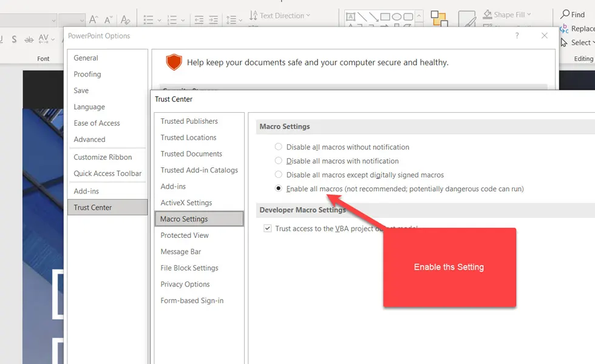
Task: Click the help question mark in PowerPoint Options
Action: point(517,36)
